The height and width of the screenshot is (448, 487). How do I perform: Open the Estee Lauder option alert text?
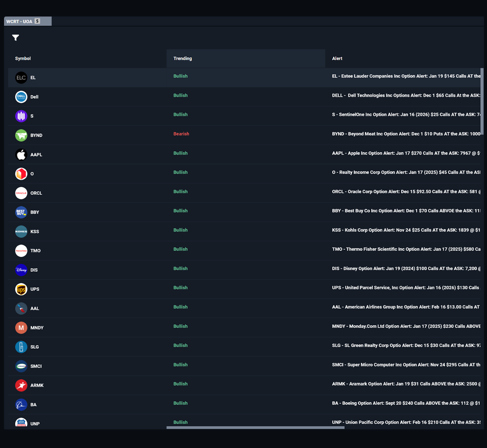406,76
